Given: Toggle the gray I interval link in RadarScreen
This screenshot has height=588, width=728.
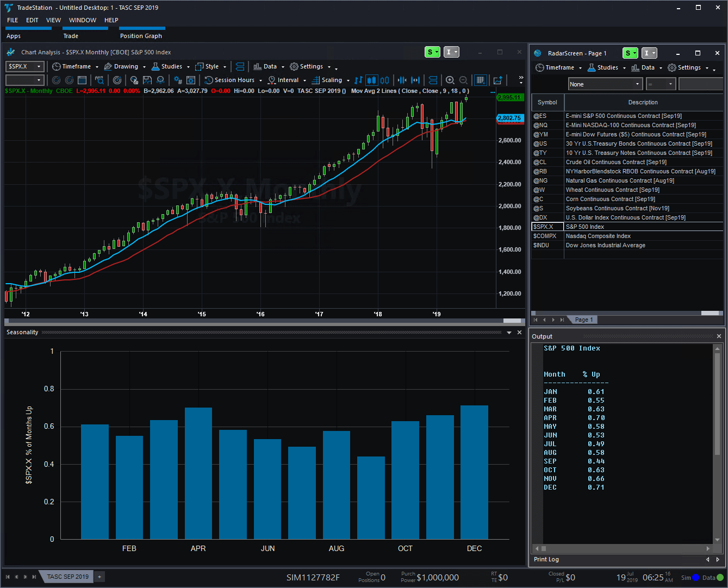Looking at the screenshot, I should point(650,53).
